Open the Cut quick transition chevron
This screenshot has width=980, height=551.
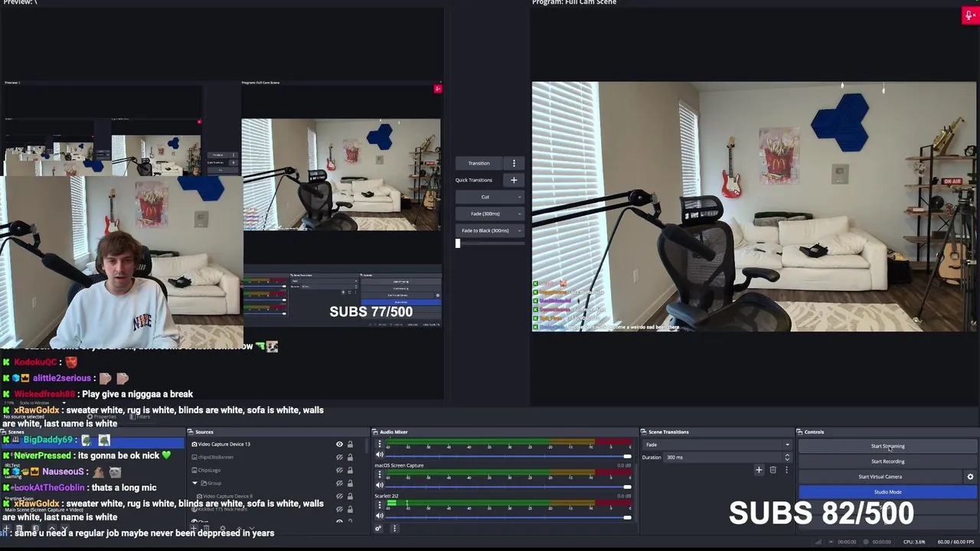click(x=520, y=197)
